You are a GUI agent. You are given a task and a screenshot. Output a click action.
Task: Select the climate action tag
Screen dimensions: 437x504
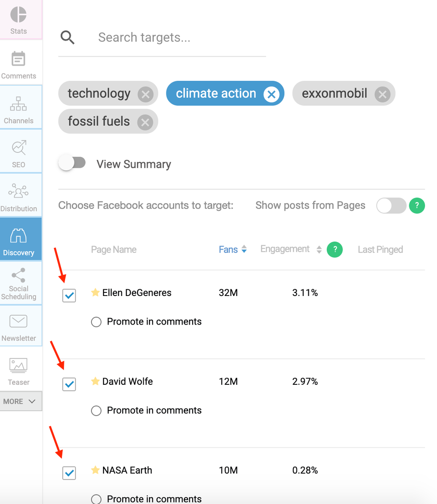pos(216,94)
